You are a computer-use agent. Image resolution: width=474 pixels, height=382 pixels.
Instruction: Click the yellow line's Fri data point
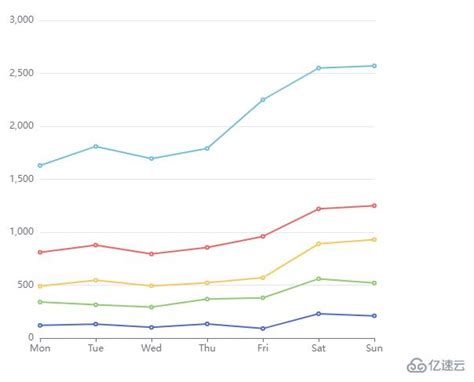pyautogui.click(x=263, y=278)
